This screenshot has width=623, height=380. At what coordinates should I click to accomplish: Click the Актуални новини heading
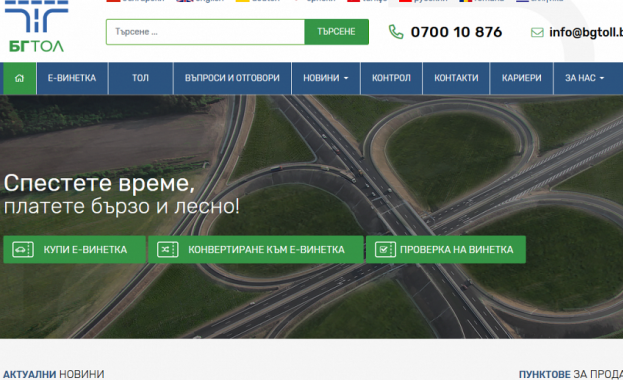click(x=54, y=374)
